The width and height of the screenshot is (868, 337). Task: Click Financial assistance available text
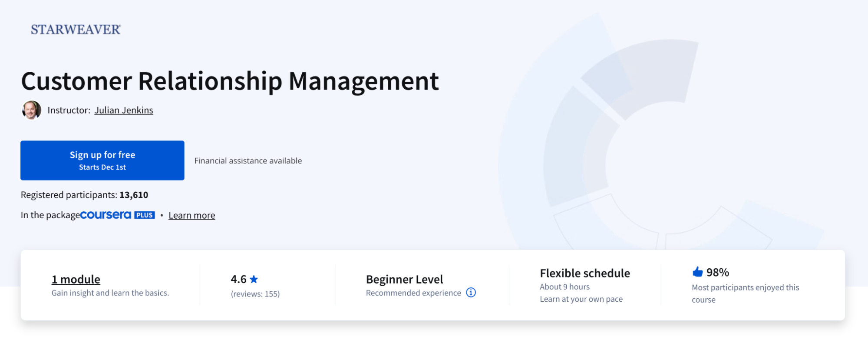248,161
